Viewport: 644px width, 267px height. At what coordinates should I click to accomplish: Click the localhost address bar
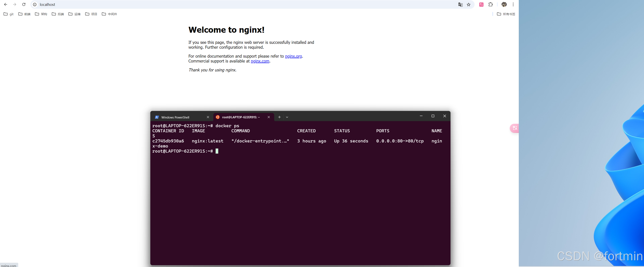(225, 4)
